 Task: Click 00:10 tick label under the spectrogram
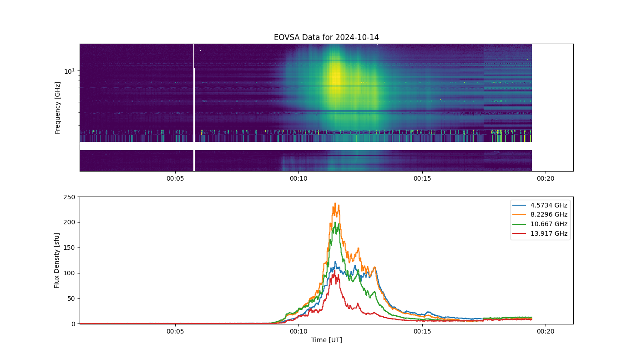(x=298, y=178)
